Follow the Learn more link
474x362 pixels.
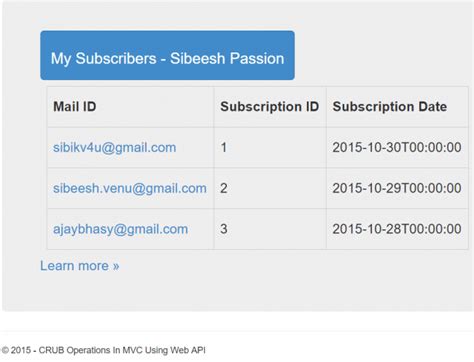pyautogui.click(x=79, y=266)
